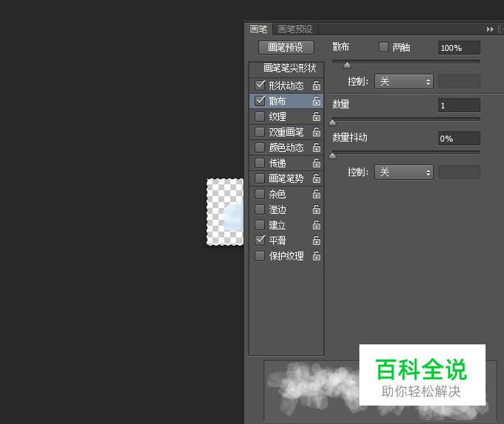This screenshot has width=504, height=424.
Task: Select the 纹理 label in list
Action: 277,117
